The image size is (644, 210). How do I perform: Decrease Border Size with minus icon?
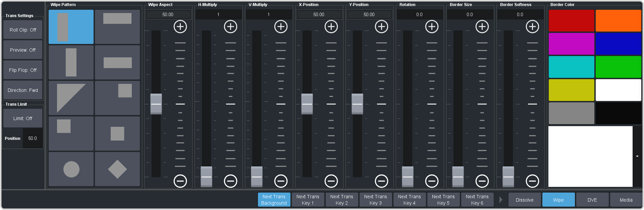click(482, 181)
